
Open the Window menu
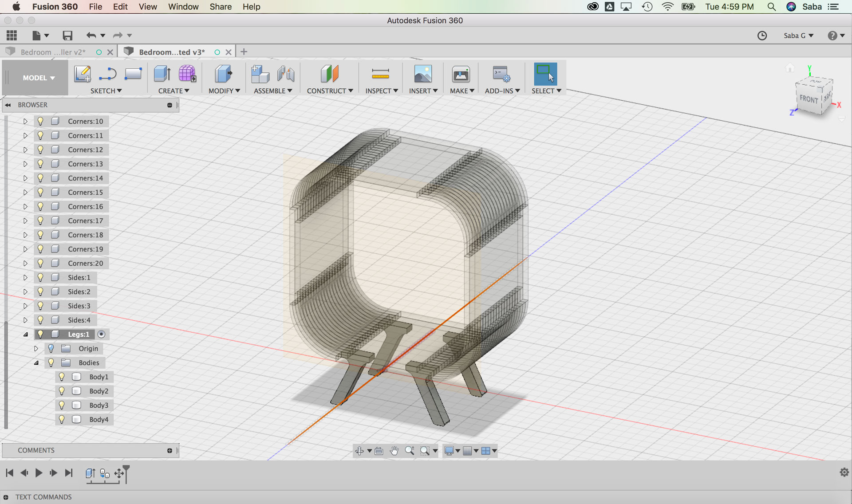point(183,7)
